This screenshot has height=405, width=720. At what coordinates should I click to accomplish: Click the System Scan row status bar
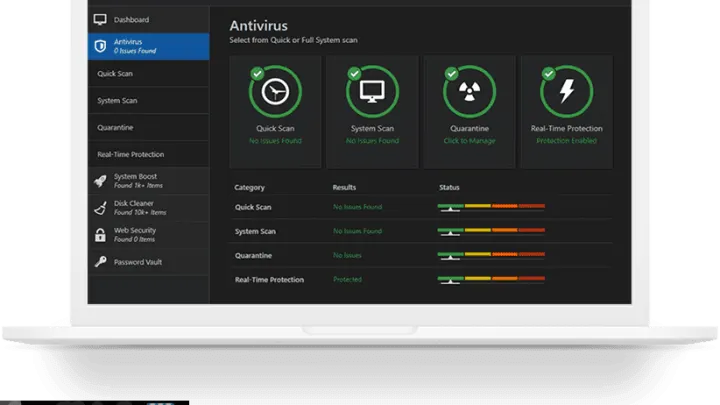coord(491,231)
